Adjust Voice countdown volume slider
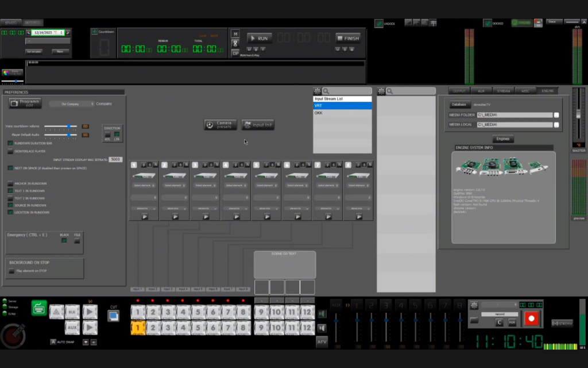The width and height of the screenshot is (588, 368). 61,126
